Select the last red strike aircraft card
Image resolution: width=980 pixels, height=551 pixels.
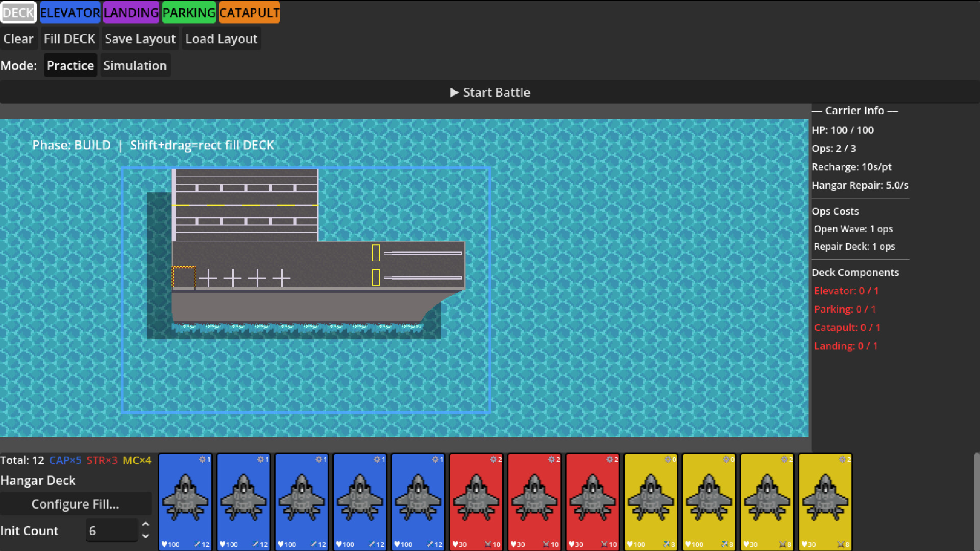[593, 502]
